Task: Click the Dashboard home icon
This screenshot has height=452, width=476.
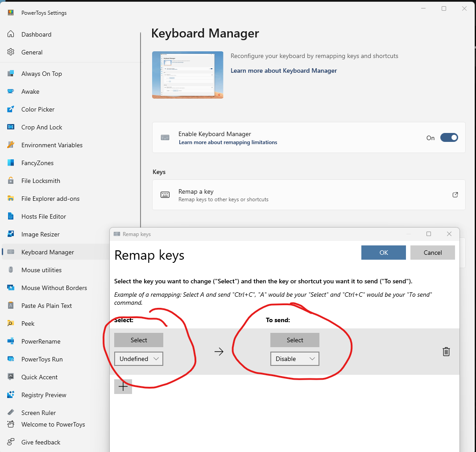Action: click(x=11, y=34)
